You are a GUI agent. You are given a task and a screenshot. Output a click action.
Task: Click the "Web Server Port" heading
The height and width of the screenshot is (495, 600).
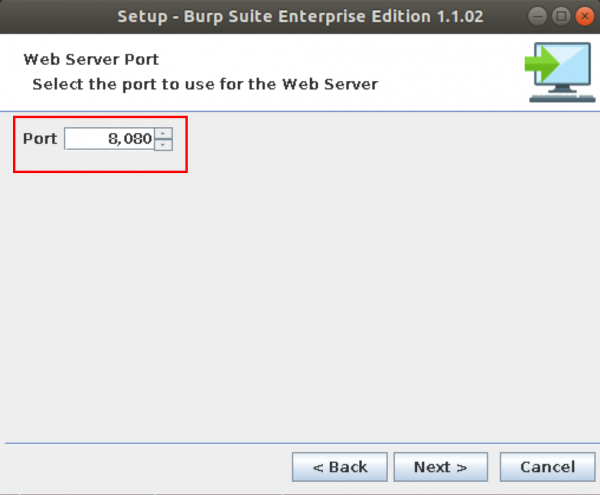pyautogui.click(x=91, y=60)
